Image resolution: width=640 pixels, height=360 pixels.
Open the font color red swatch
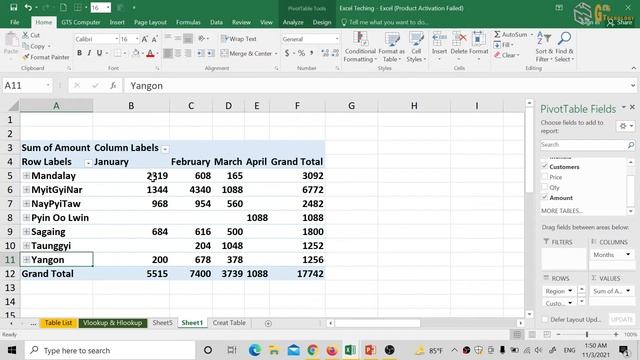150,53
